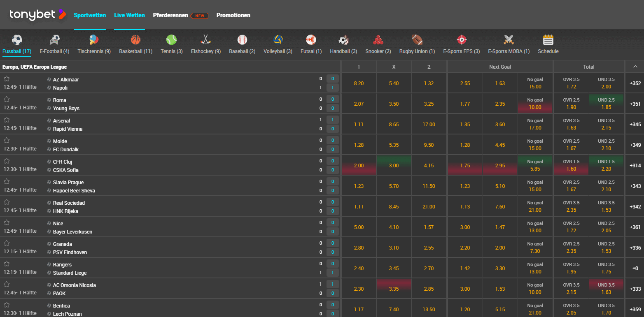
Task: Click the tonybet logo
Action: click(x=37, y=15)
